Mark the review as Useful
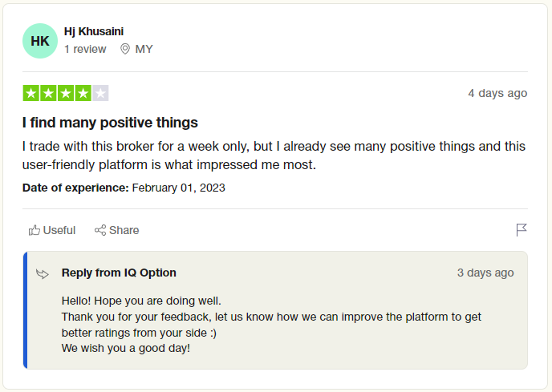 [52, 230]
